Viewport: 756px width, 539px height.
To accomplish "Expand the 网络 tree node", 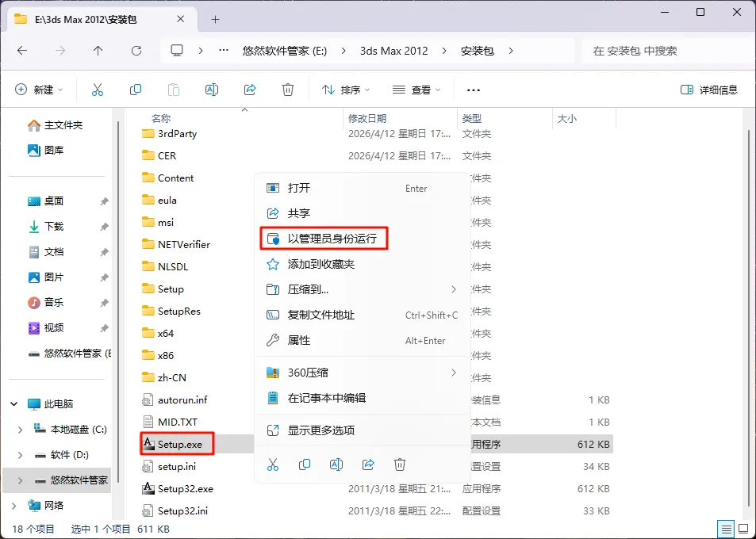I will click(14, 505).
